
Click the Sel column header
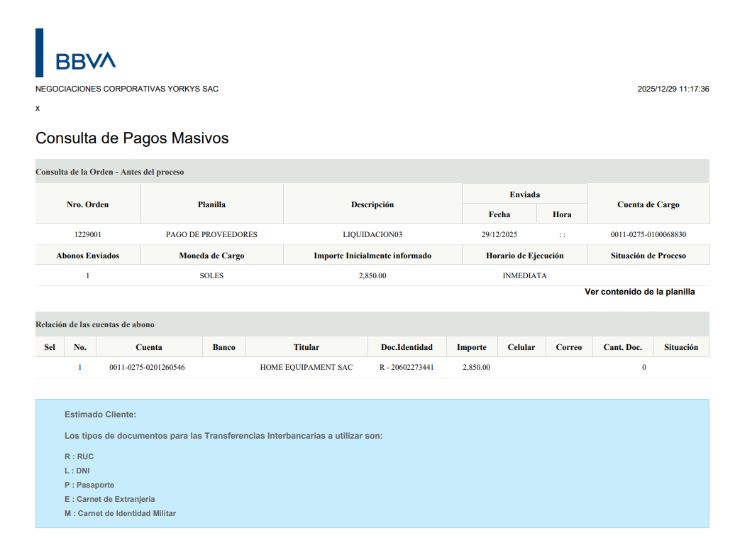[x=50, y=347]
